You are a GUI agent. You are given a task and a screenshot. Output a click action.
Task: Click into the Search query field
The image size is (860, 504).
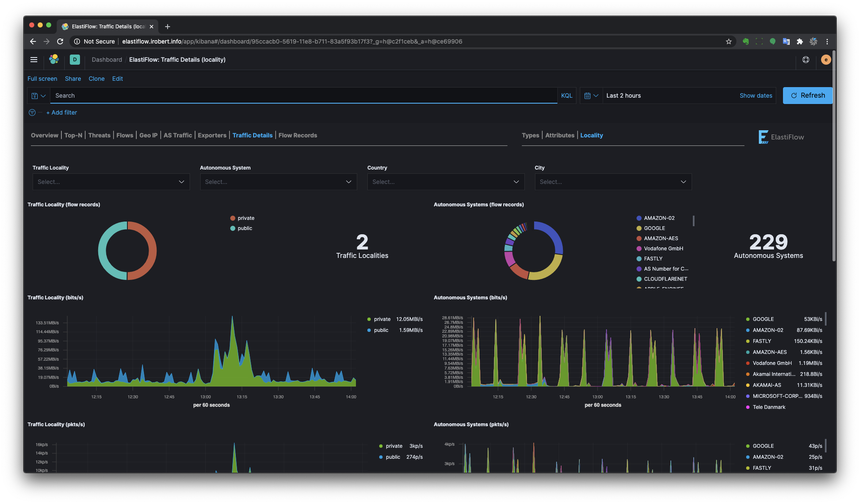[303, 96]
